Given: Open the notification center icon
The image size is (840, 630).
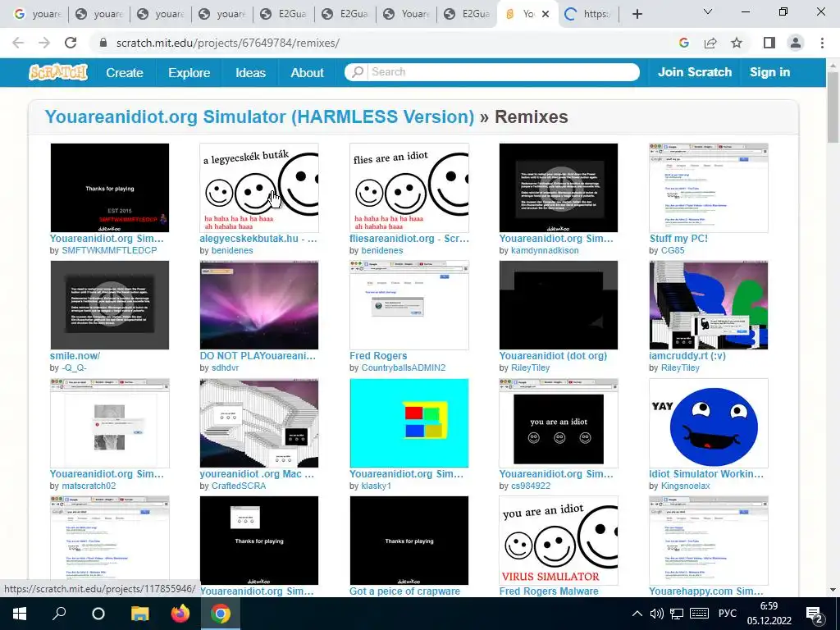Looking at the screenshot, I should (x=815, y=614).
